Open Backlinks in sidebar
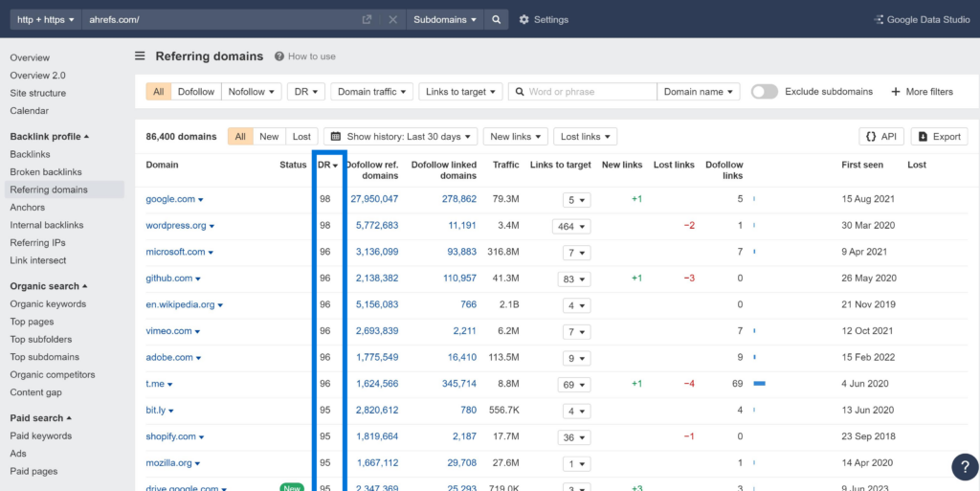 pyautogui.click(x=30, y=154)
